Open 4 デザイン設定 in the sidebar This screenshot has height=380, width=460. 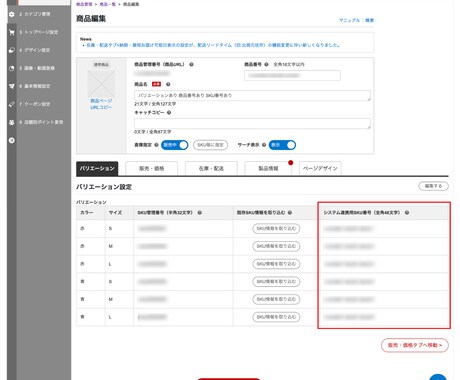(35, 50)
